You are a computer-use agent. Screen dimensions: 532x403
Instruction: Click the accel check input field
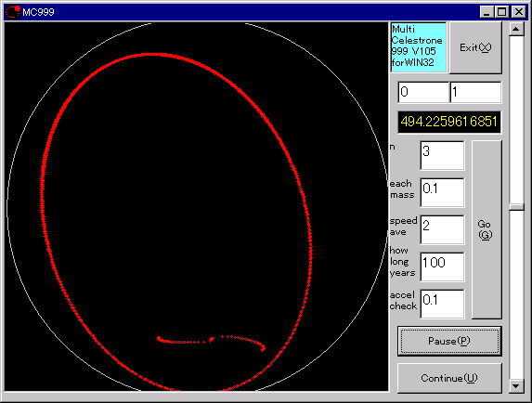click(442, 304)
